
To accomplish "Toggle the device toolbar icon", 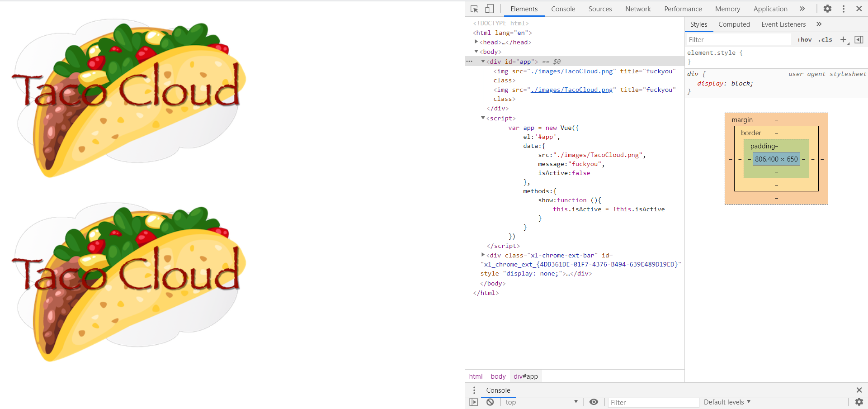I will click(x=490, y=9).
